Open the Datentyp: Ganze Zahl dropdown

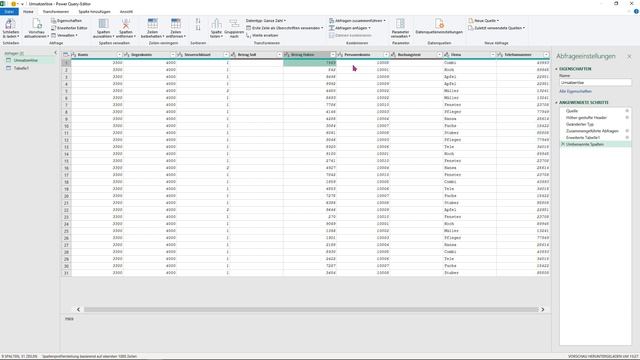tap(266, 20)
